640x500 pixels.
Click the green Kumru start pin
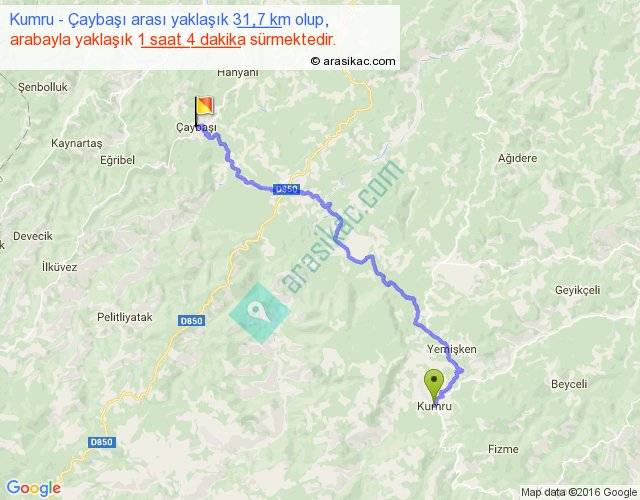[x=434, y=387]
